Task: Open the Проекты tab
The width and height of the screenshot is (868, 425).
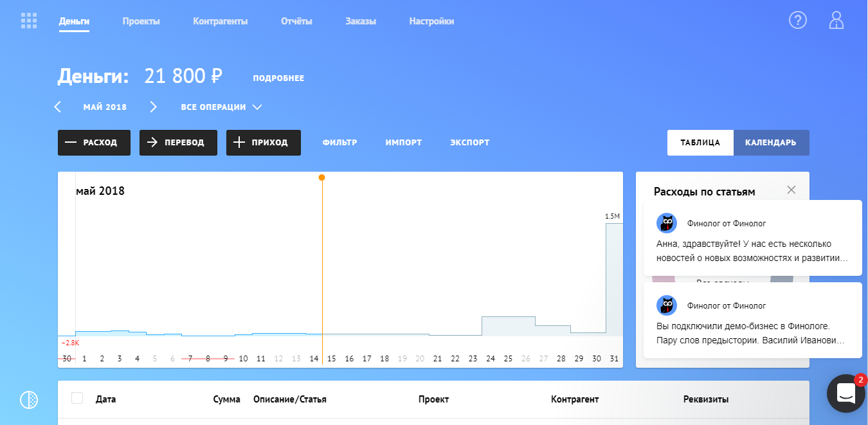Action: click(x=141, y=21)
